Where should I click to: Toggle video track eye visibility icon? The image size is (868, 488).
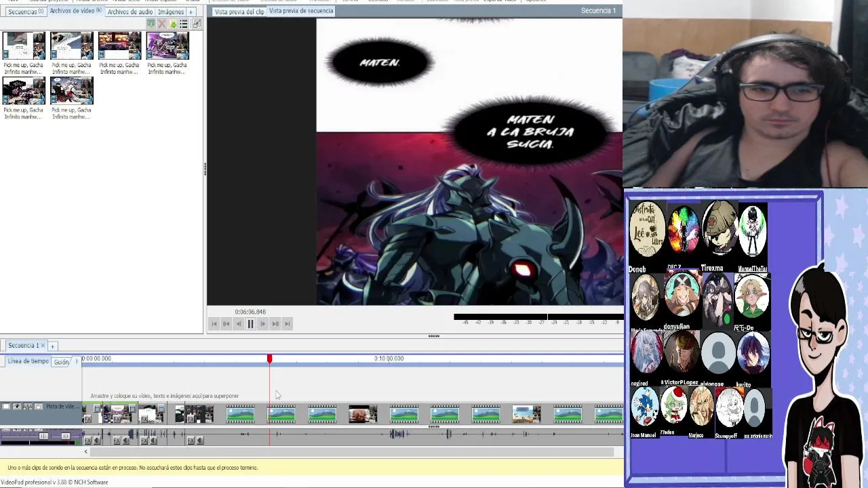(x=17, y=407)
